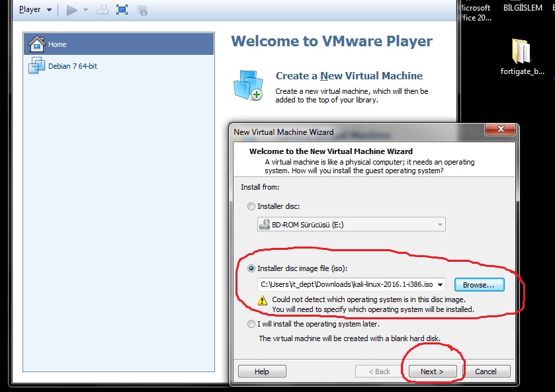Click the Next button
The width and height of the screenshot is (555, 392).
pos(432,372)
